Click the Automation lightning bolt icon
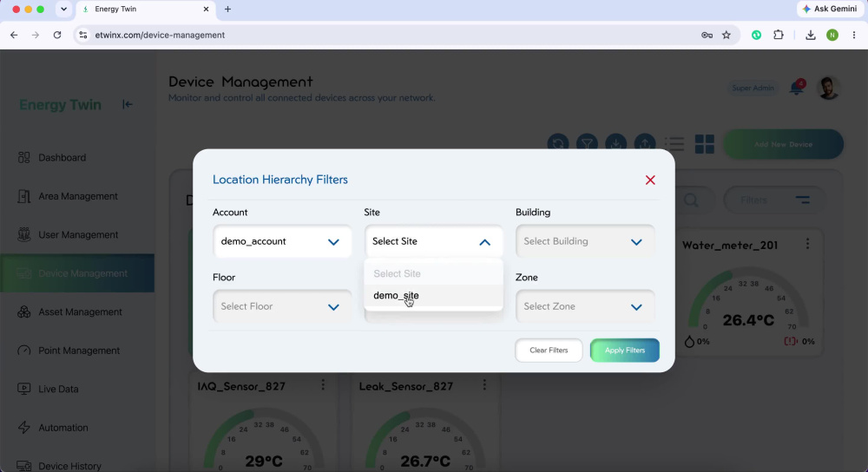The width and height of the screenshot is (868, 472). click(x=23, y=428)
